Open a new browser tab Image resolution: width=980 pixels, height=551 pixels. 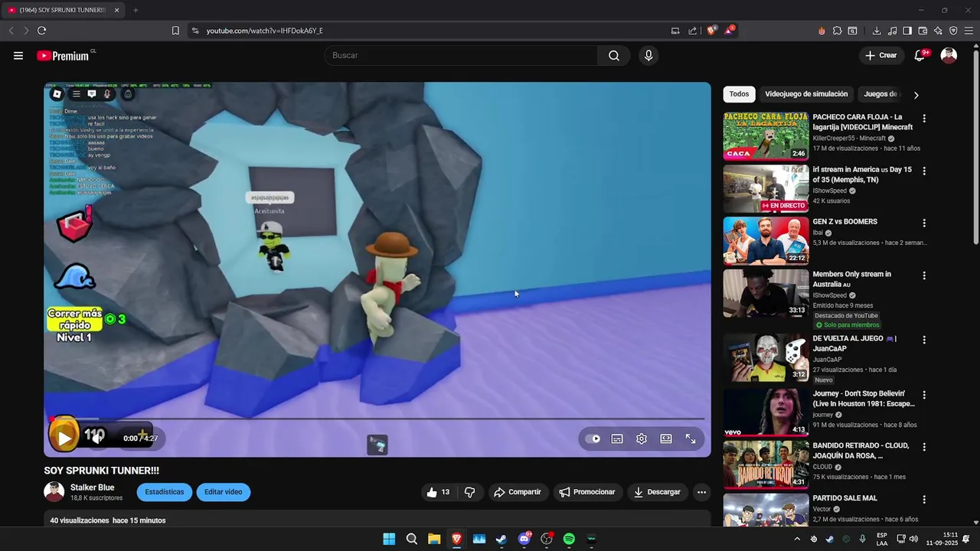coord(136,10)
